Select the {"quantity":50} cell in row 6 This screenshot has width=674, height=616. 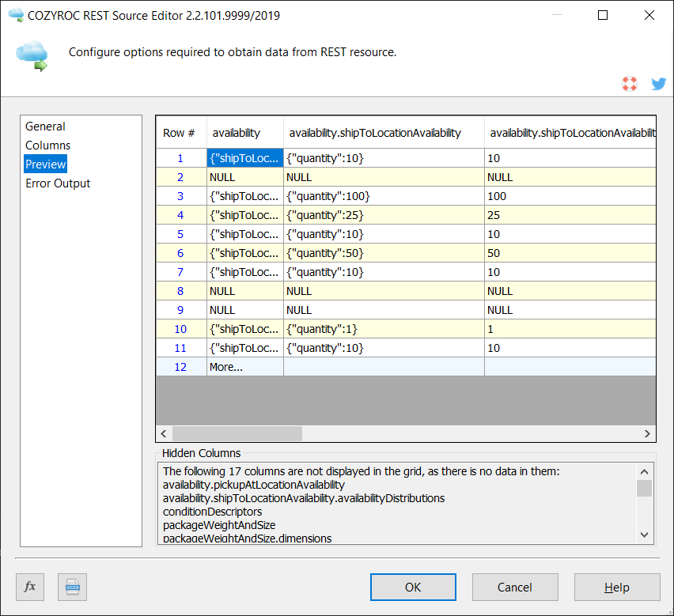coord(384,253)
